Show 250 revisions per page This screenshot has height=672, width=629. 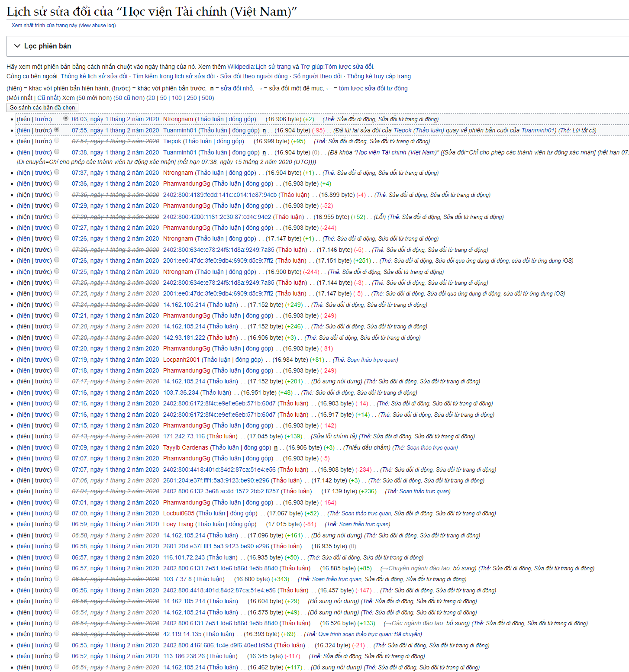(x=192, y=98)
